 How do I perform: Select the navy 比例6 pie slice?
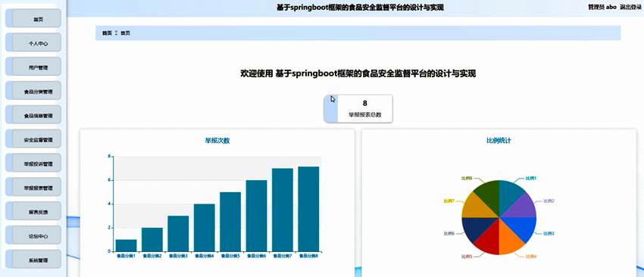(x=475, y=227)
